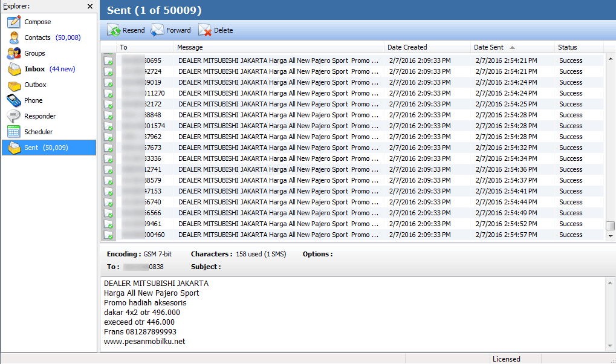Click message icon for row ending 42724
The image size is (616, 364).
[x=108, y=71]
